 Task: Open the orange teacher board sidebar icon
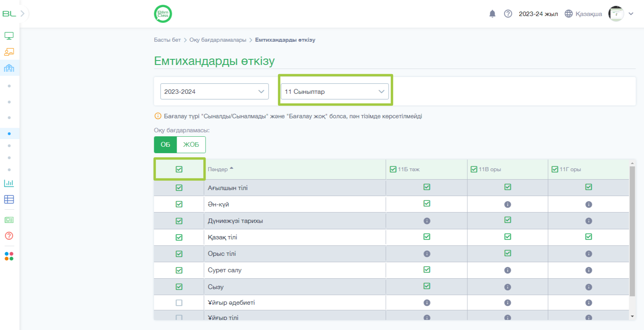(9, 52)
